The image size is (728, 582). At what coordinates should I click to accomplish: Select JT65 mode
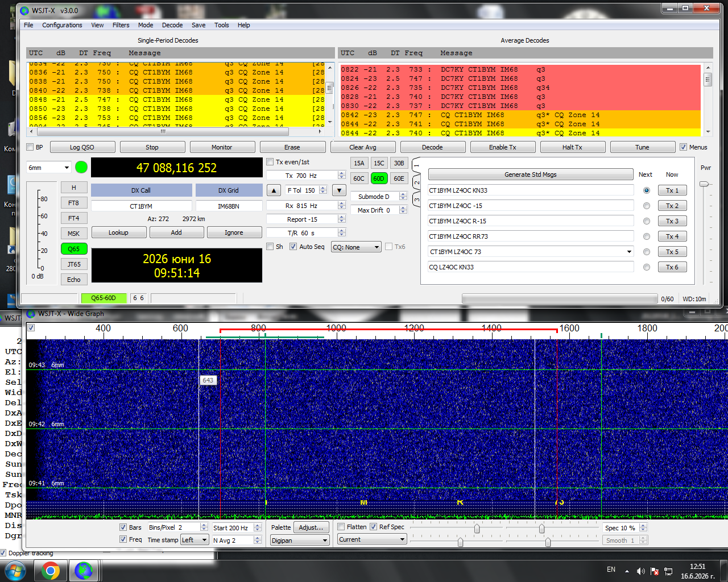pos(74,264)
